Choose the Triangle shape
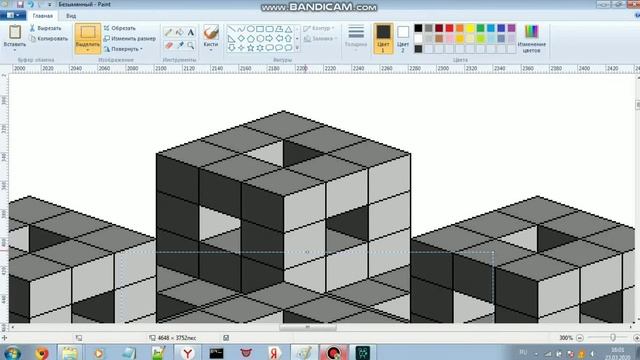 point(289,29)
